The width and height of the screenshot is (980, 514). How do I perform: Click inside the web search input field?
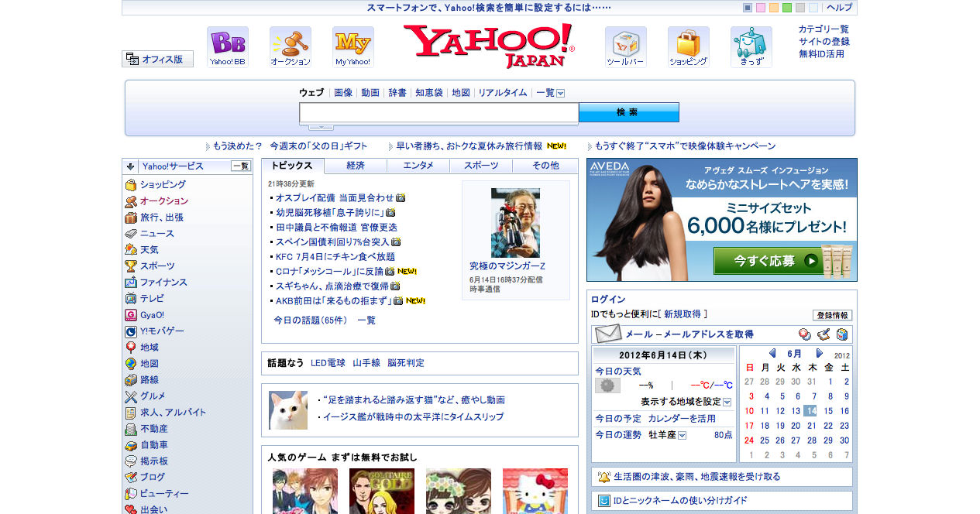438,113
